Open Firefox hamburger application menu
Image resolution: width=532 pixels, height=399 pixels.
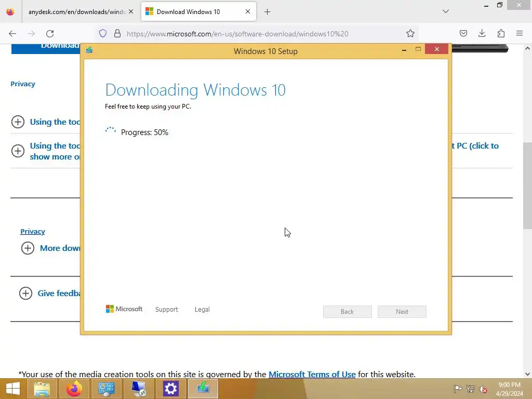[x=520, y=33]
